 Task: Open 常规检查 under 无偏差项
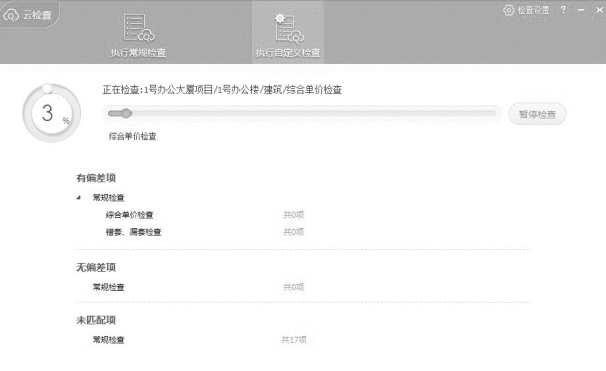coord(109,287)
